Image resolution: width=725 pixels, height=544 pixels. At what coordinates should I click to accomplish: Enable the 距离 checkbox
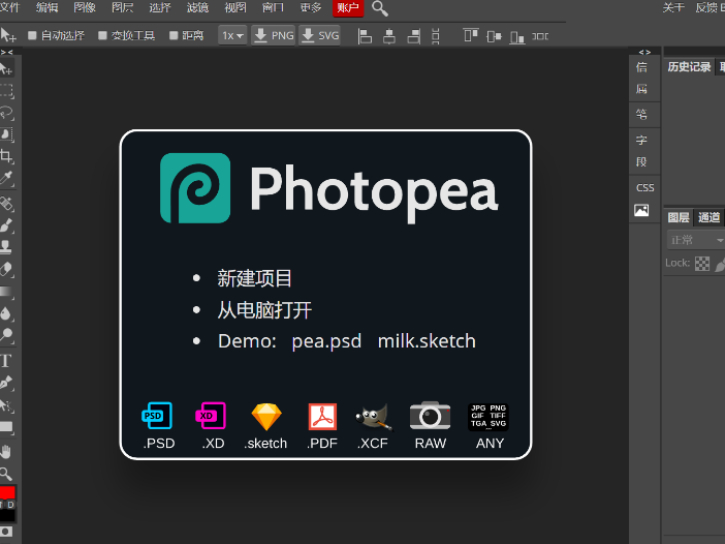click(173, 36)
